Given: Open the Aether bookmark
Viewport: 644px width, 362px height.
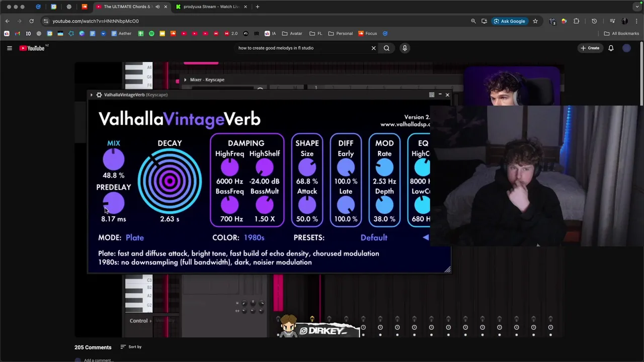Looking at the screenshot, I should tap(121, 34).
